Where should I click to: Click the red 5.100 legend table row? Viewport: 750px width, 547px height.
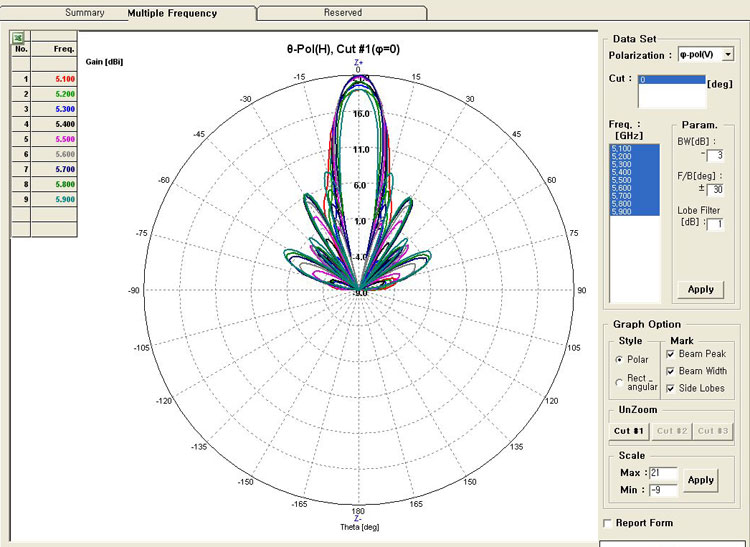coord(44,79)
